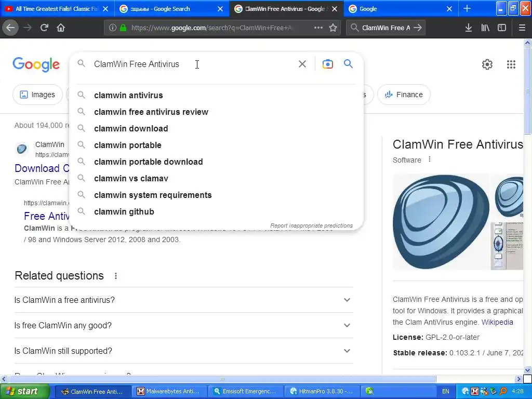Viewport: 532px width, 399px height.
Task: Open the Free Antivirus sub-result link
Action: 46,216
